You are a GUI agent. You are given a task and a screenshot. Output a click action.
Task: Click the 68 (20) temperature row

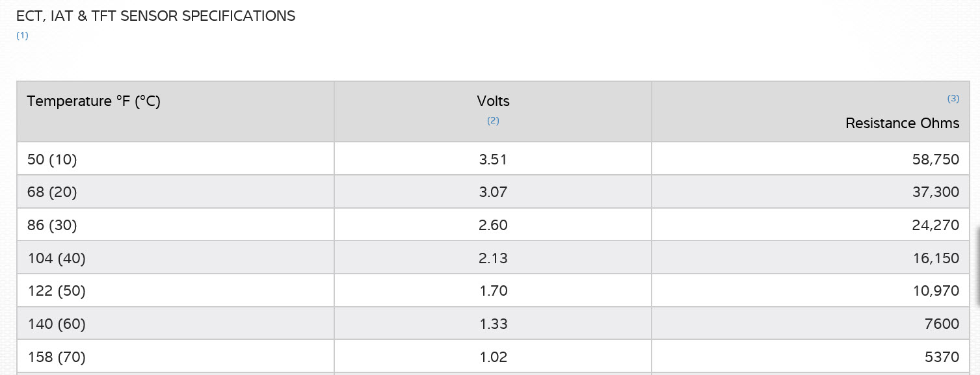click(x=52, y=192)
